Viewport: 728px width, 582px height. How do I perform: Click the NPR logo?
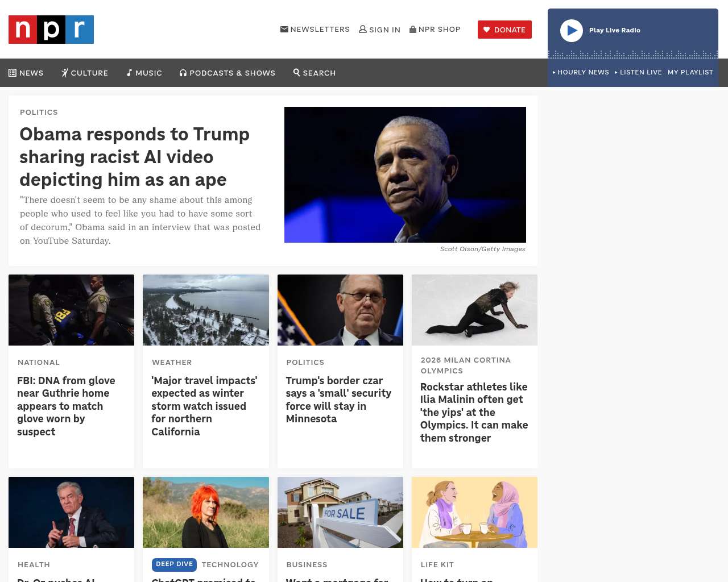coord(51,30)
